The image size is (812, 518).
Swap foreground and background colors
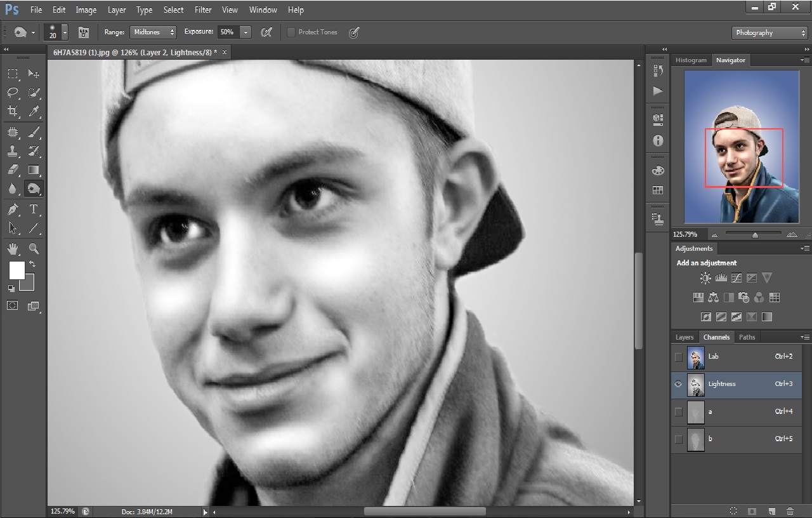coord(32,264)
